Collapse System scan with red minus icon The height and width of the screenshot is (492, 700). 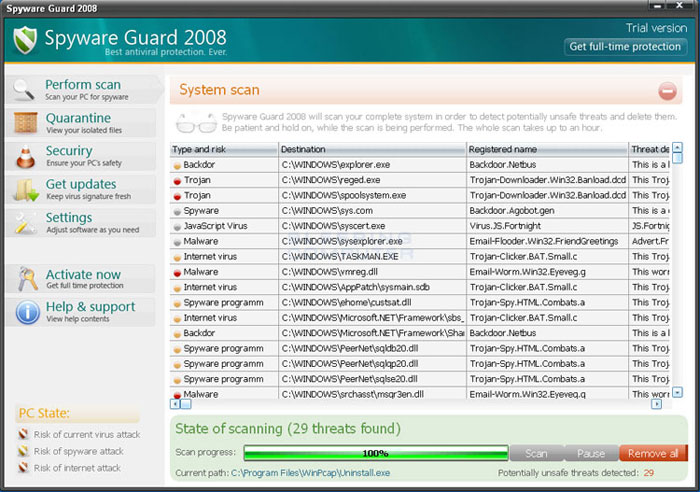click(667, 92)
